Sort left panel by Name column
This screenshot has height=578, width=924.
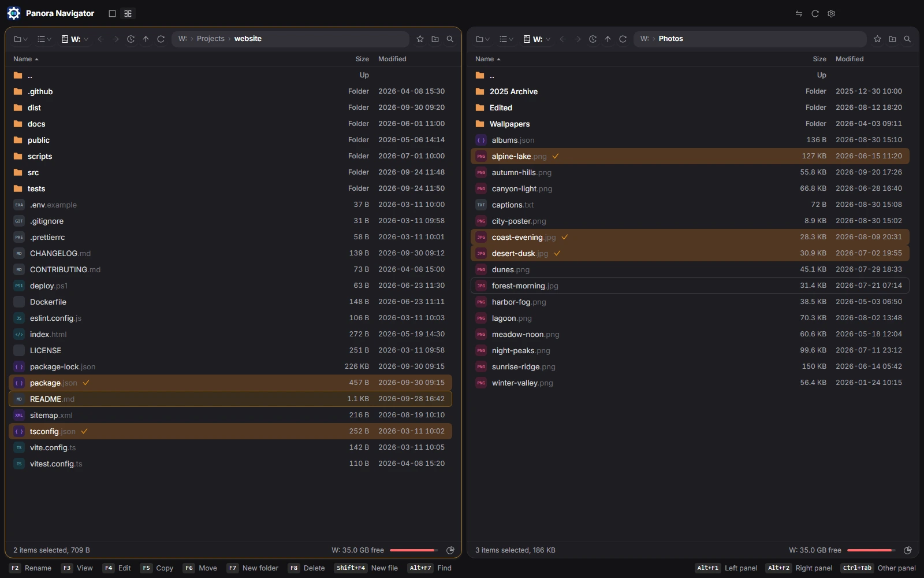click(25, 59)
